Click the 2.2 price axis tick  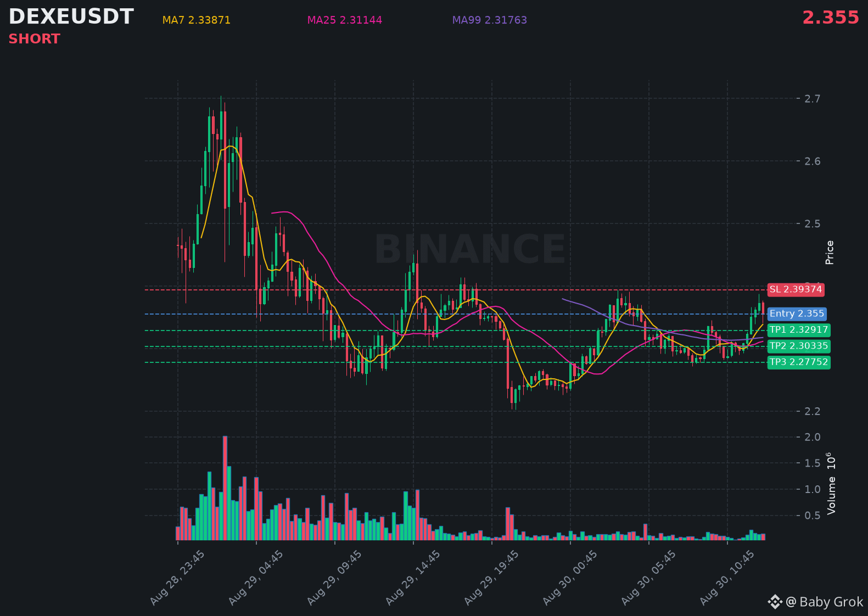[813, 412]
